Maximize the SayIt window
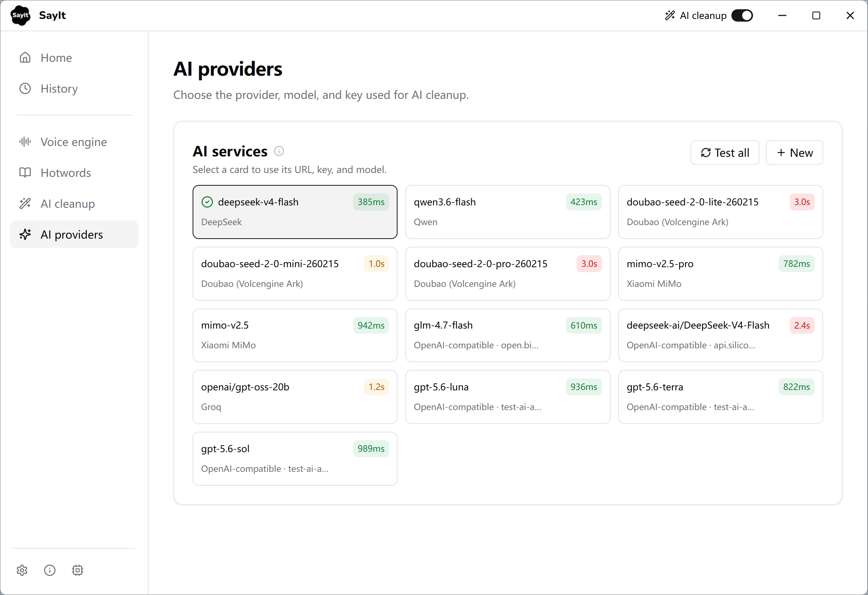The height and width of the screenshot is (595, 868). pos(816,15)
